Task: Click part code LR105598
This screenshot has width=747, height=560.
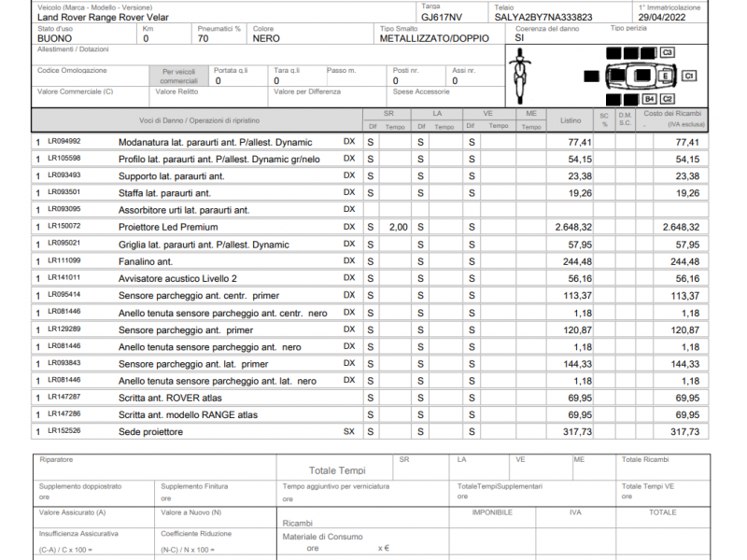Action: 64,158
